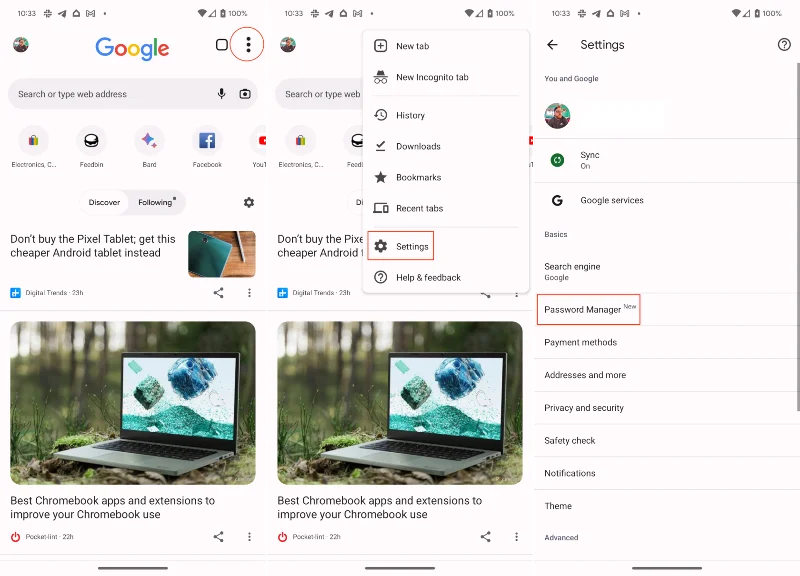Screen dimensions: 800x576
Task: Open Help & feedback menu item
Action: pos(446,278)
